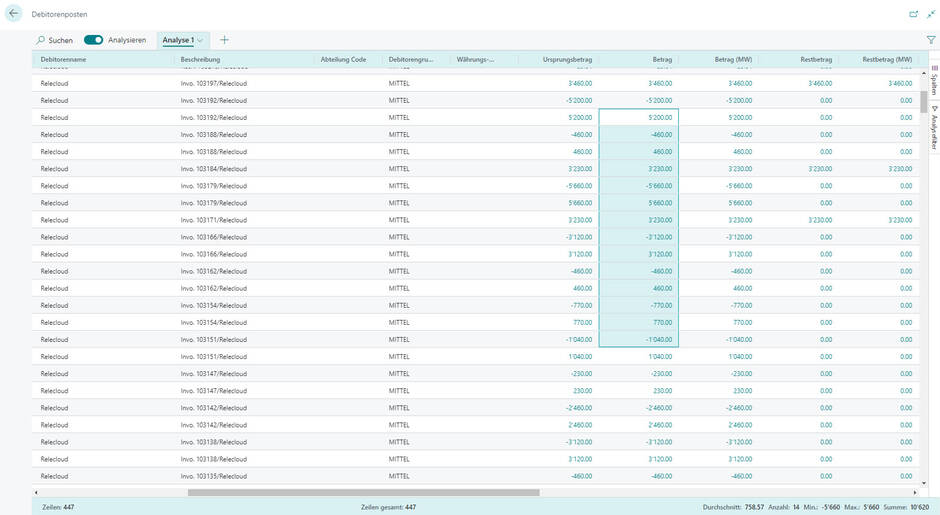Expand the Analyse 1 tab dropdown chevron
This screenshot has height=515, width=940.
pos(201,40)
